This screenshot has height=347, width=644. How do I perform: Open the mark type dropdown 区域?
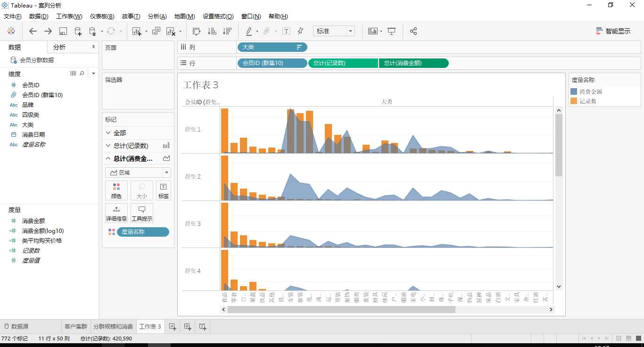click(x=138, y=173)
